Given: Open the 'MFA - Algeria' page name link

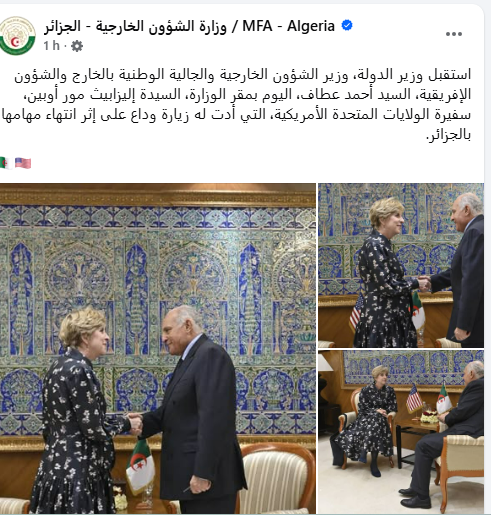Looking at the screenshot, I should 288,26.
